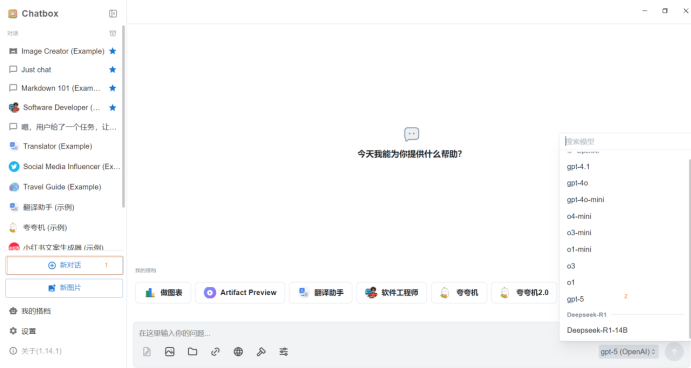Open the 翻译助手 (示例) conversation
Screen dimensions: 691x368
[x=63, y=207]
